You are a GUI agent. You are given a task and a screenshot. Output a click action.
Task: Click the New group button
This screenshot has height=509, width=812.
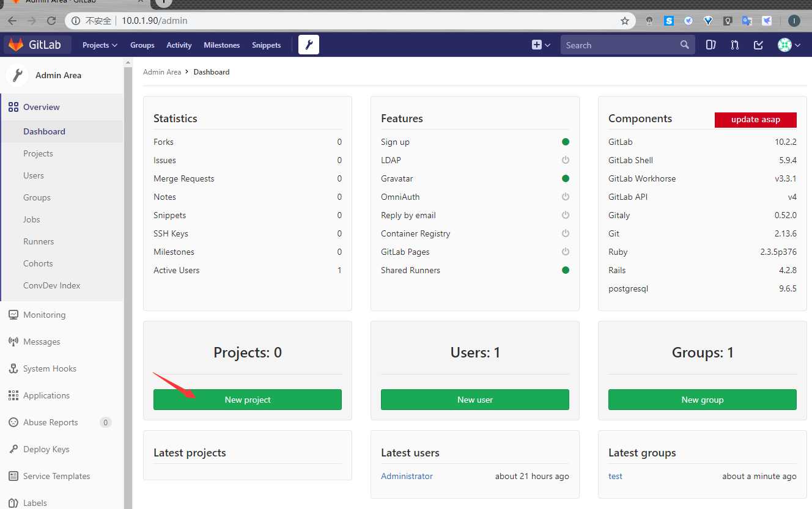click(x=703, y=400)
